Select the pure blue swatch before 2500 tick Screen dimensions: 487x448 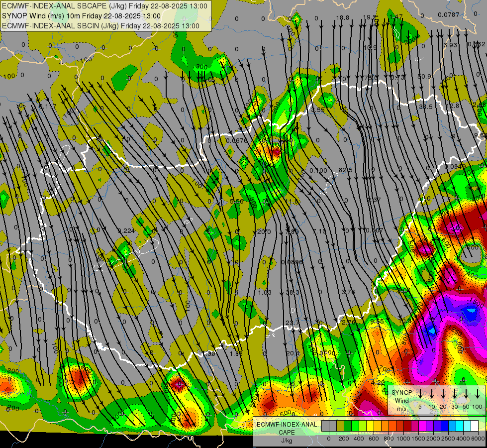[444, 426]
